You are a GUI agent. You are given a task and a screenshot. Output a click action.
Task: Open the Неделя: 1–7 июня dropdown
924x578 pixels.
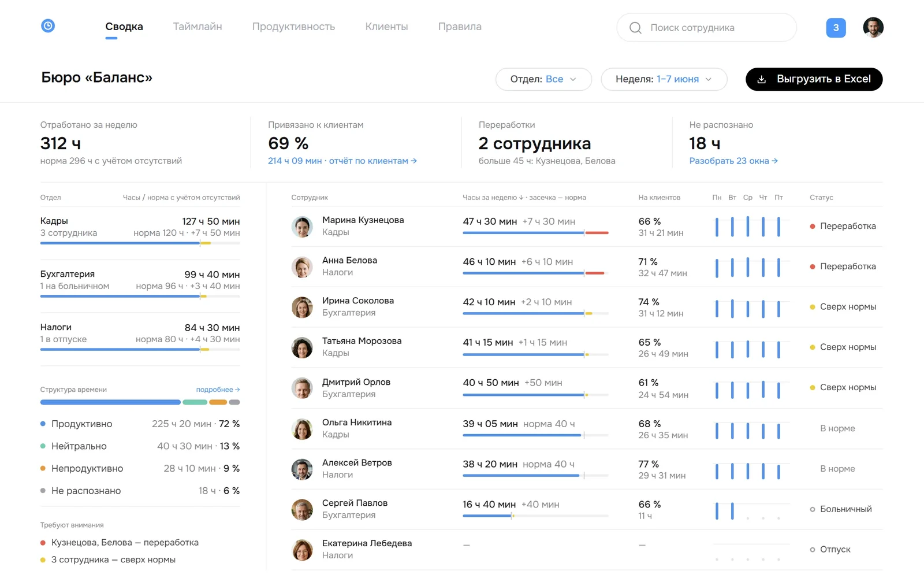(x=664, y=79)
